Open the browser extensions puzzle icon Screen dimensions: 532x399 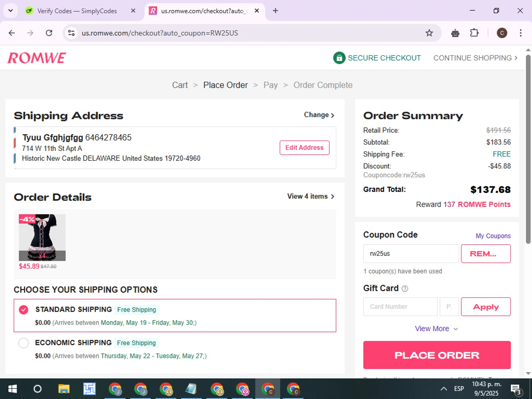474,33
